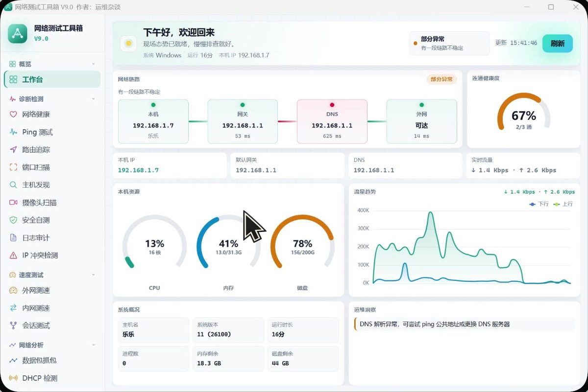
Task: Click the 更新 15:41:46 timestamp
Action: 516,43
